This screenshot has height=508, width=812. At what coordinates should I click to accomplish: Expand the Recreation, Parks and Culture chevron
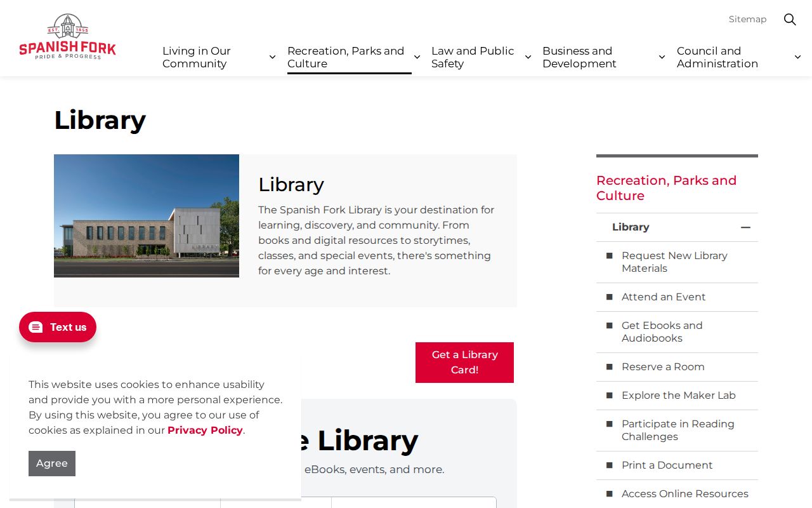coord(417,57)
